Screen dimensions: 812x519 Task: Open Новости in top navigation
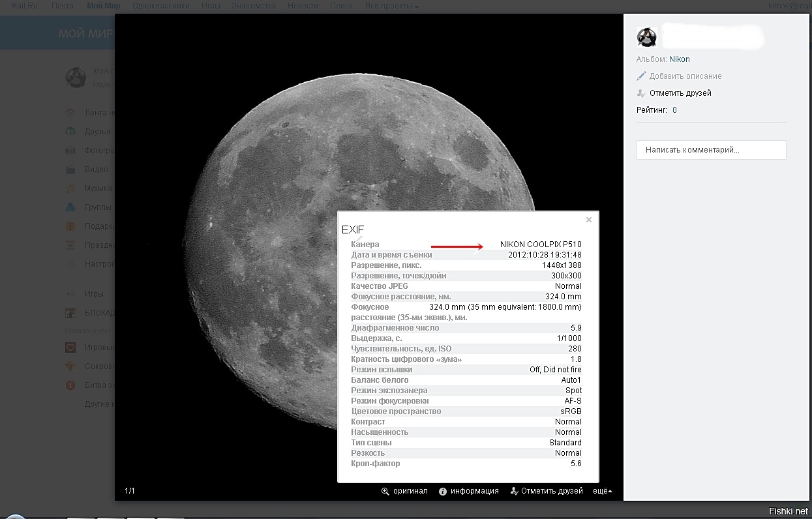click(x=303, y=6)
